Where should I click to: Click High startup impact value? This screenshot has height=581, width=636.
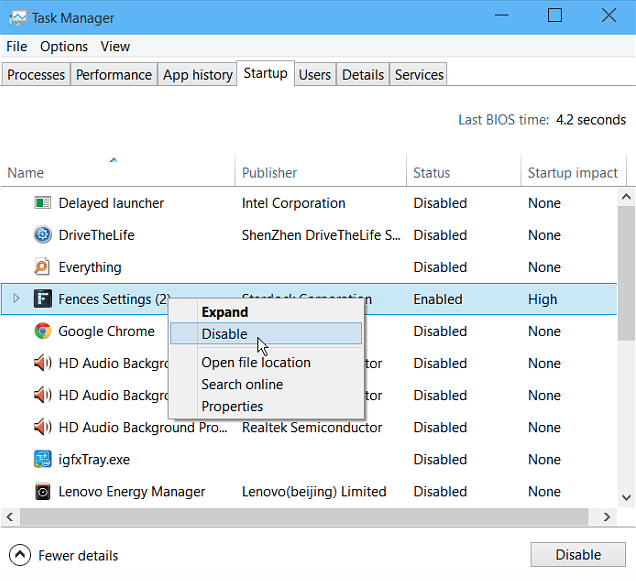click(542, 299)
